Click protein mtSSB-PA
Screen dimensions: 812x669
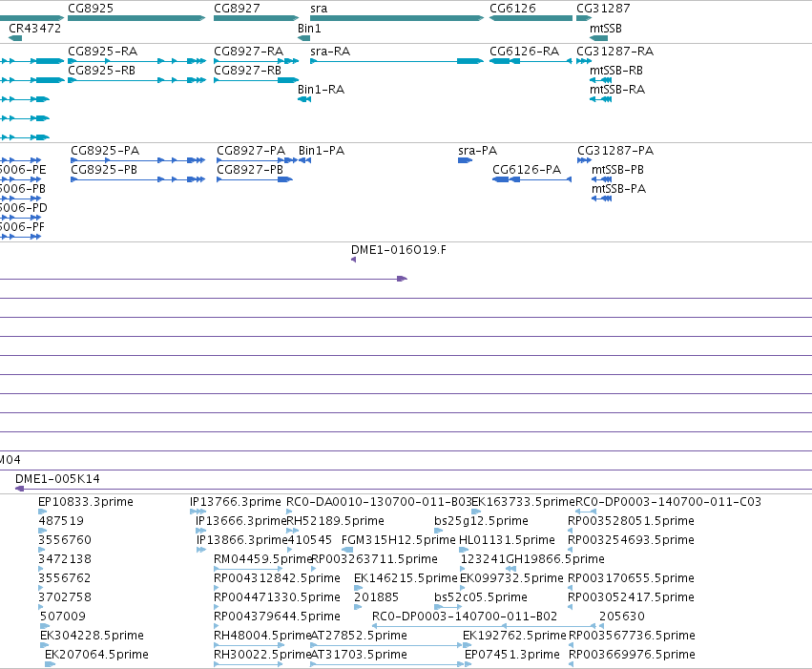[619, 189]
